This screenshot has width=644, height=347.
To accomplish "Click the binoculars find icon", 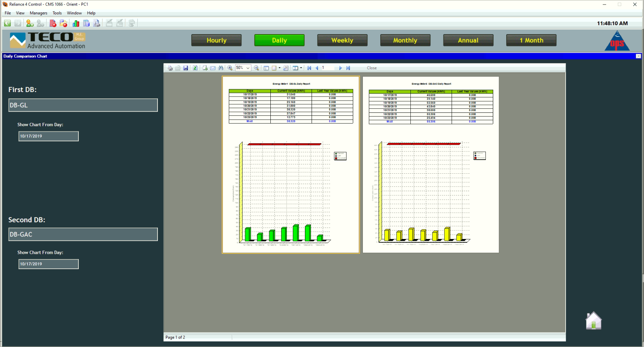I will pyautogui.click(x=221, y=68).
